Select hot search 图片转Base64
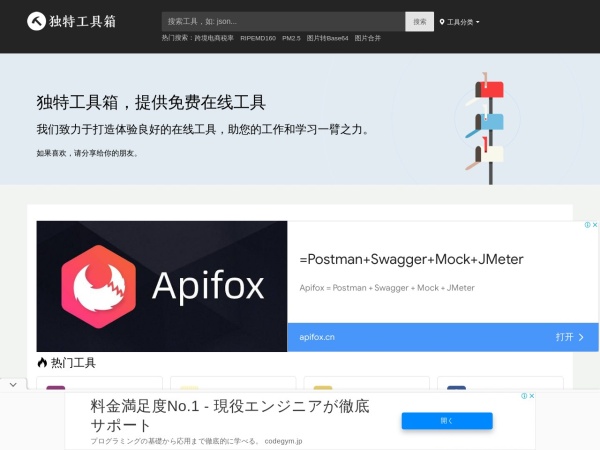This screenshot has width=600, height=450. [x=327, y=38]
